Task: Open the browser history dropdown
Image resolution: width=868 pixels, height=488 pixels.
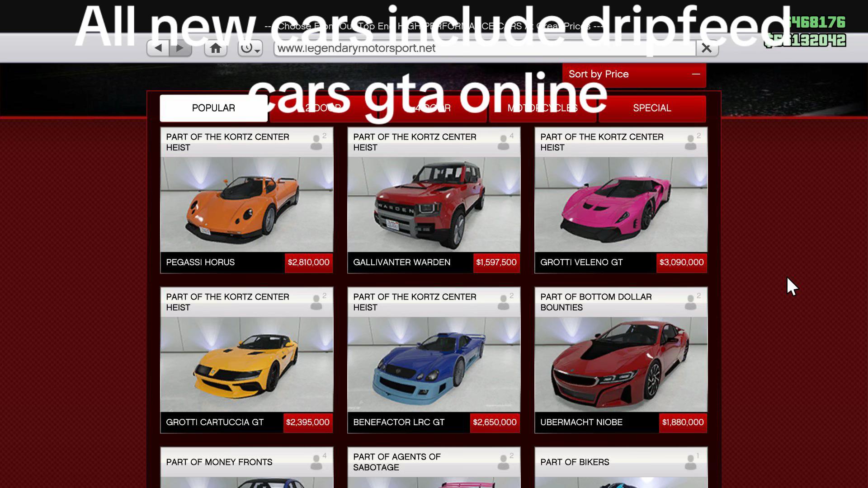Action: pyautogui.click(x=250, y=48)
